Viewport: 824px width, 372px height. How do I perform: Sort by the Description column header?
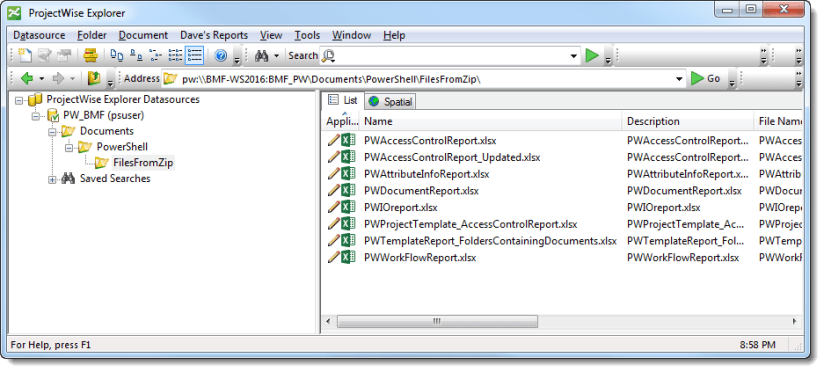pos(688,121)
